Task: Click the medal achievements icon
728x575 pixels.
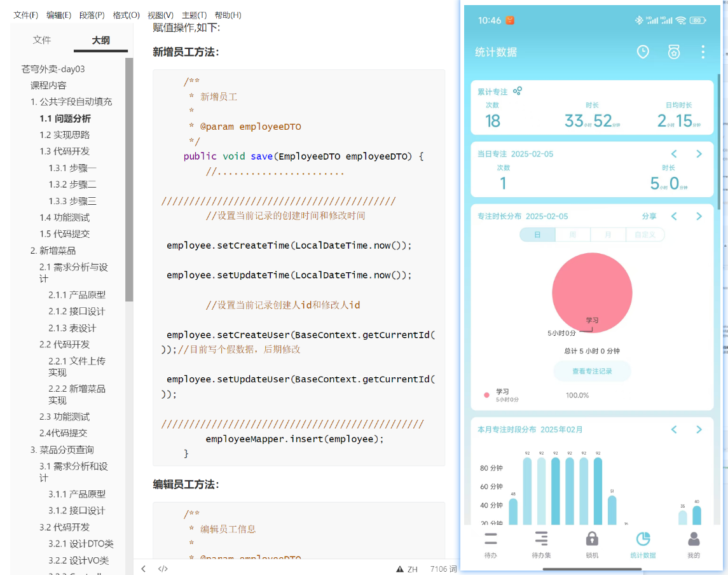Action: coord(674,52)
